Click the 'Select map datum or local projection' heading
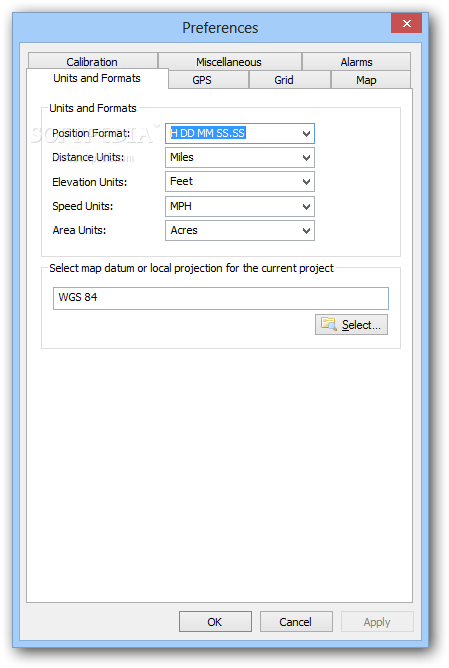Viewport: 449px width, 668px height. point(191,268)
